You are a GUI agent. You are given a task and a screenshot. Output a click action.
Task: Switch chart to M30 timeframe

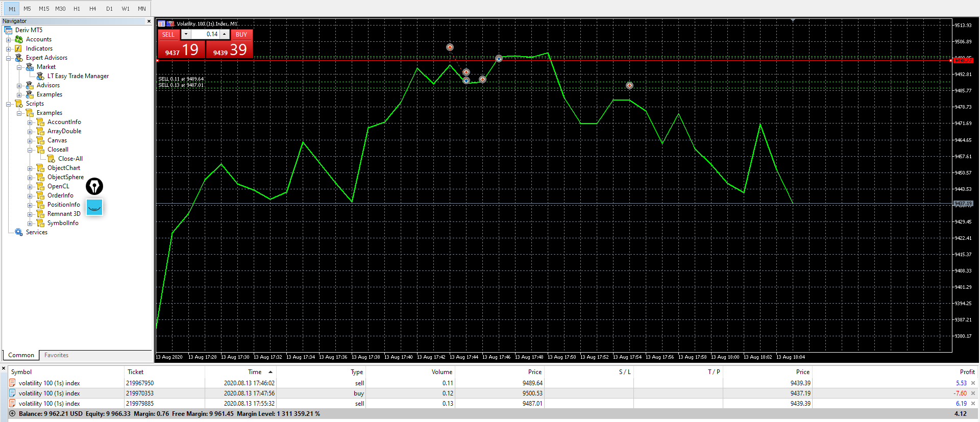coord(60,9)
